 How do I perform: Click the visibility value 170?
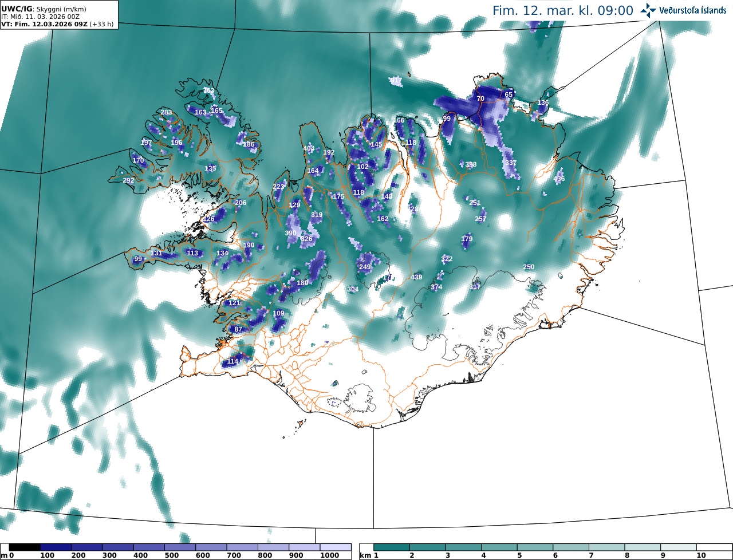point(138,160)
